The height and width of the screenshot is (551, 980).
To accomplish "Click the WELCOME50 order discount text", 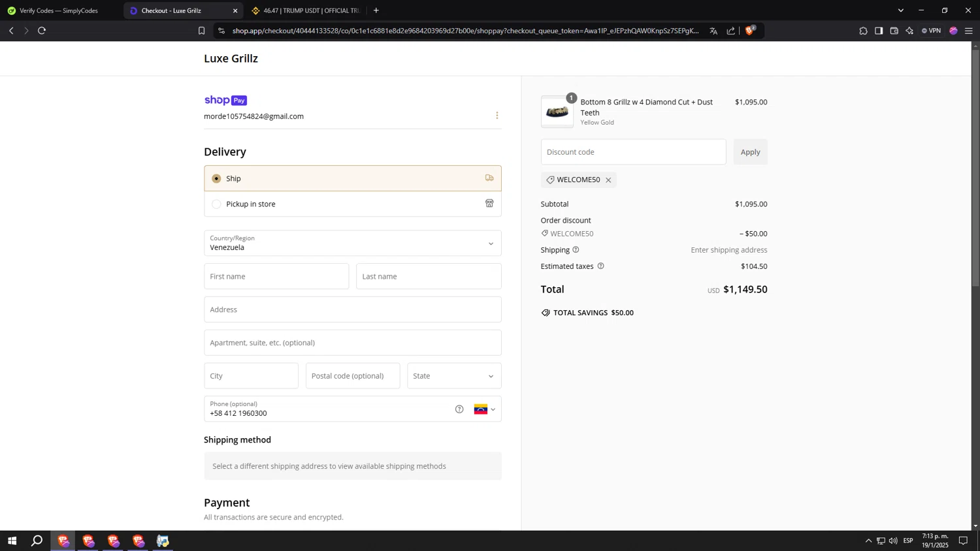I will click(x=572, y=234).
